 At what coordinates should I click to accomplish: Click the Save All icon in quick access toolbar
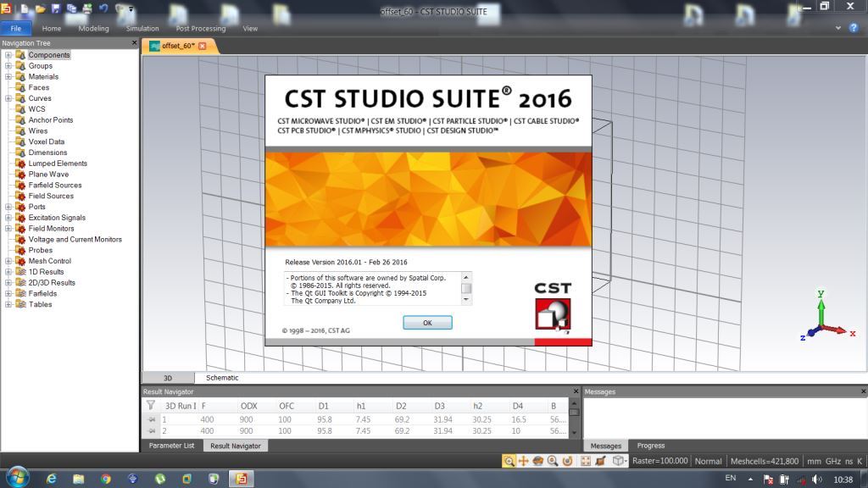click(71, 8)
